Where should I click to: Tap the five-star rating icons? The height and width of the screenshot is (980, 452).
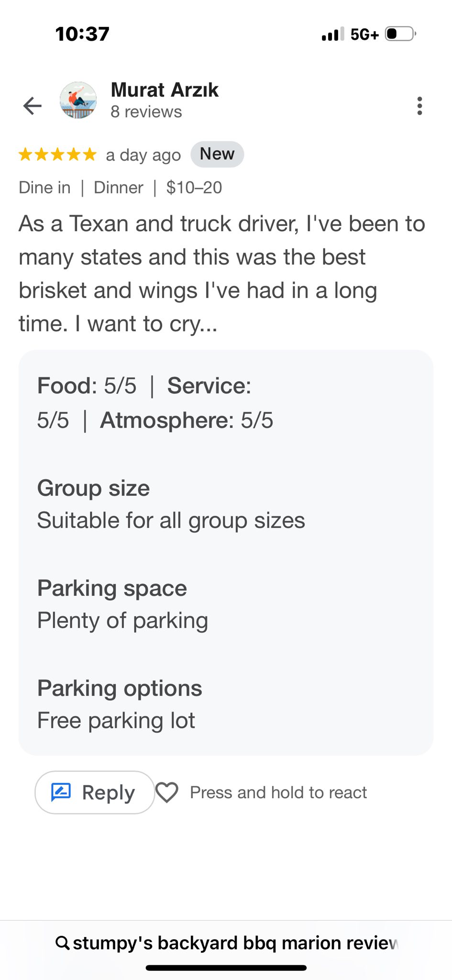[x=57, y=155]
